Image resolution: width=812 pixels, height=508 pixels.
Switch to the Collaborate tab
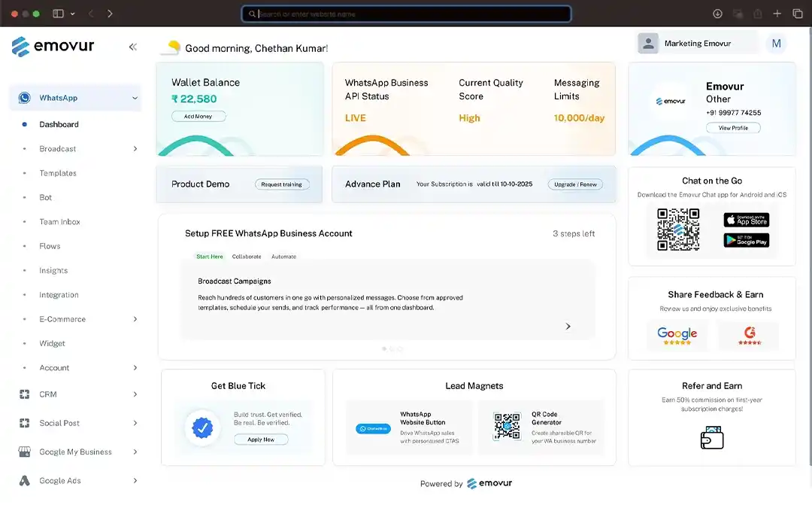click(247, 257)
